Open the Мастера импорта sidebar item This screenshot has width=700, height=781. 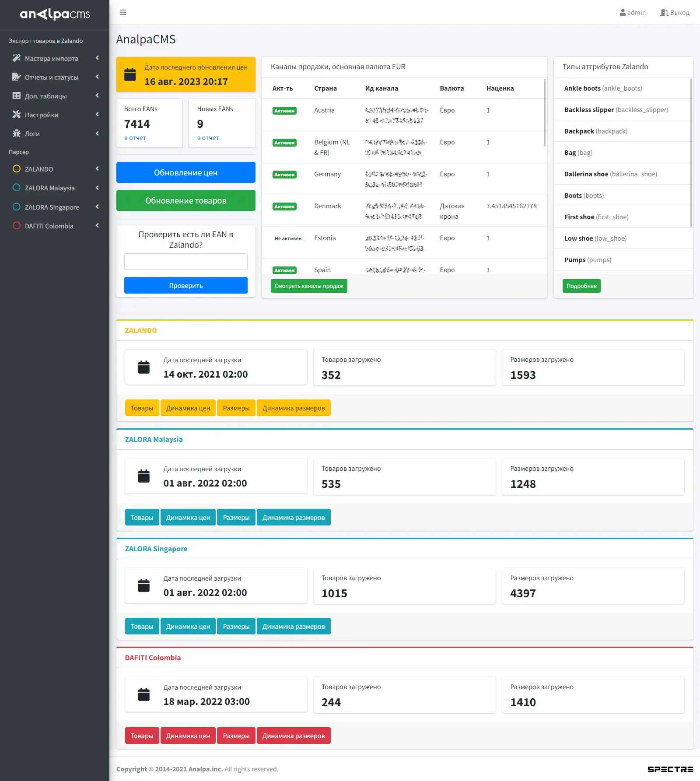[55, 58]
